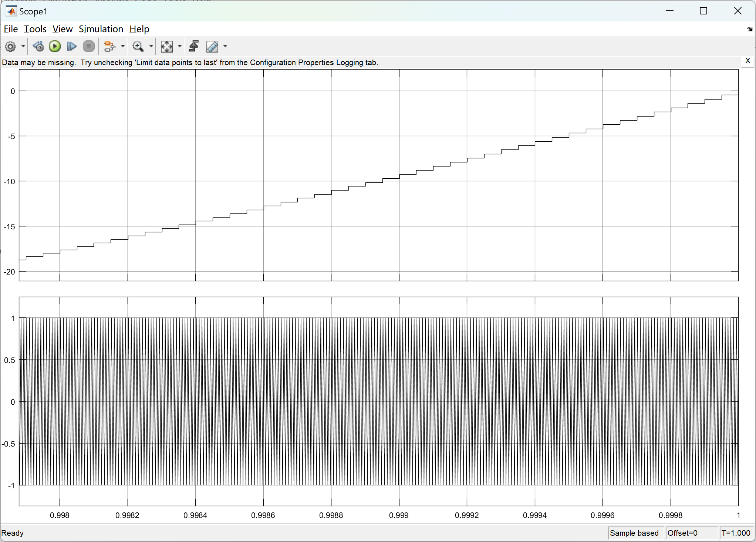Click the Highlight Simulink block icon
This screenshot has height=542, width=756.
pos(109,47)
